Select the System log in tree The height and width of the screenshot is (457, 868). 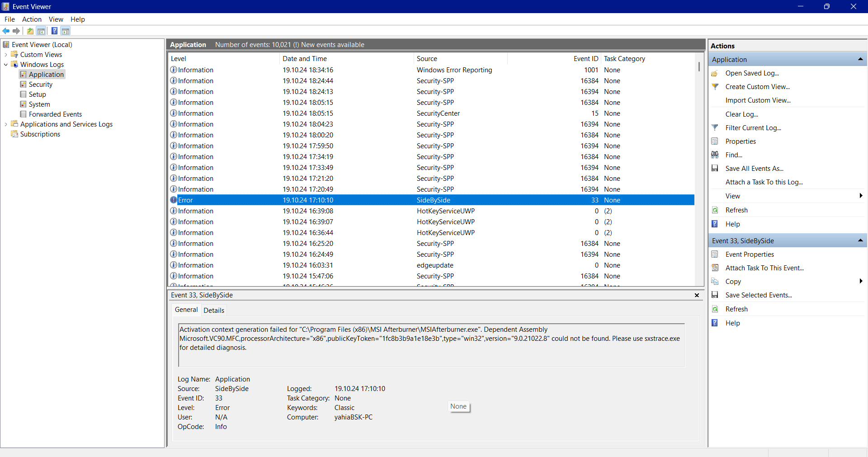pos(39,104)
